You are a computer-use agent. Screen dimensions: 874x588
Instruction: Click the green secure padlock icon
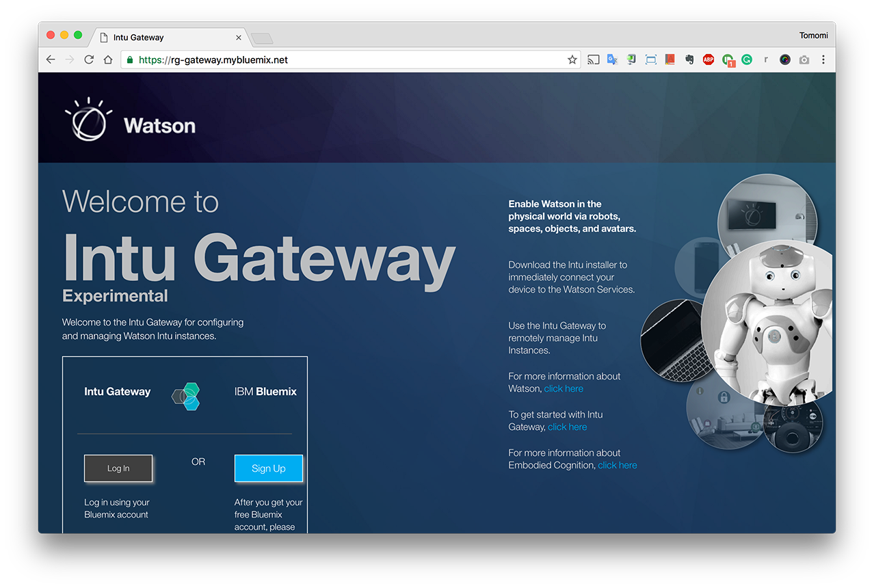tap(130, 59)
